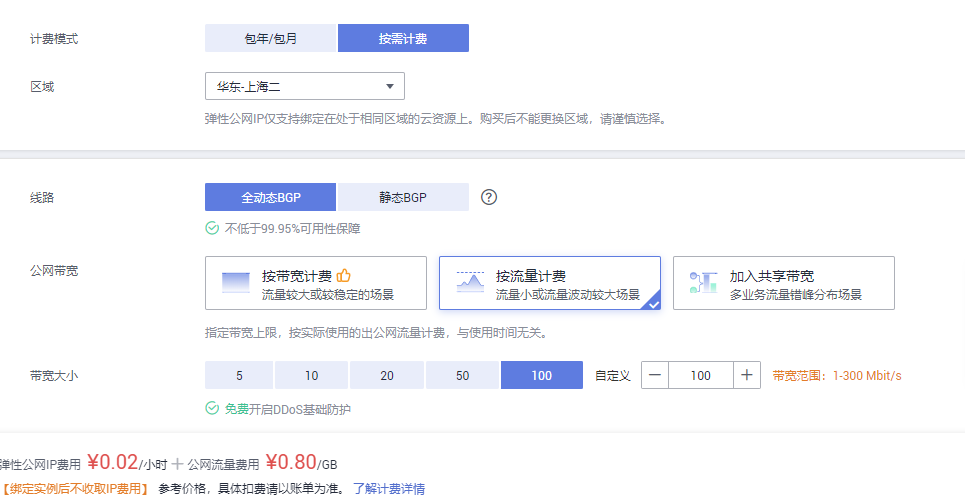Choose the 静态BGP line option
The height and width of the screenshot is (500, 965).
pyautogui.click(x=403, y=197)
